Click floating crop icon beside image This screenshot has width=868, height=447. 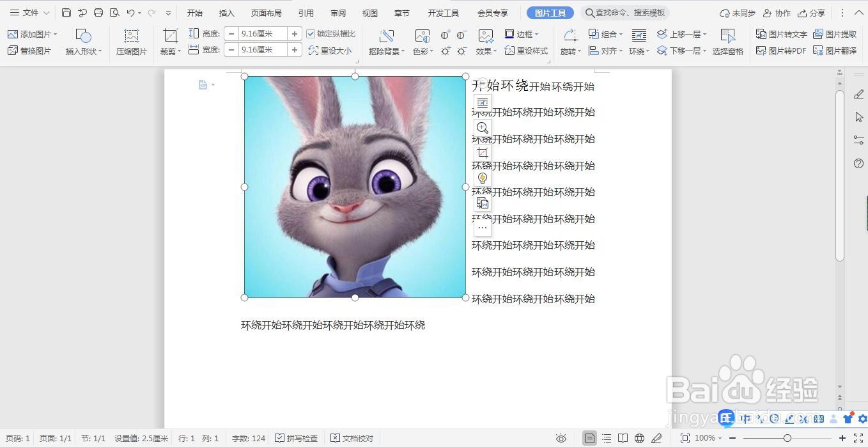(x=483, y=153)
